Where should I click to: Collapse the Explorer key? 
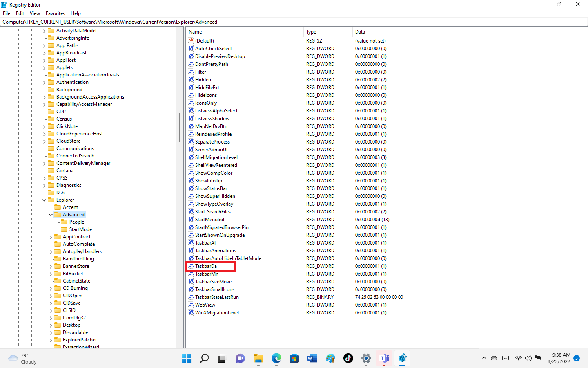45,200
